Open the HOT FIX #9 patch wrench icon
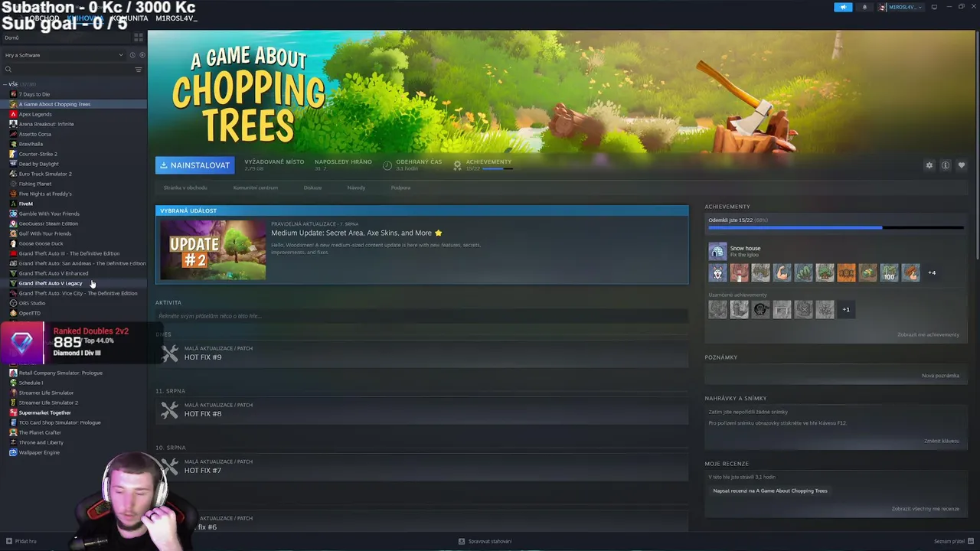980x551 pixels. 170,353
